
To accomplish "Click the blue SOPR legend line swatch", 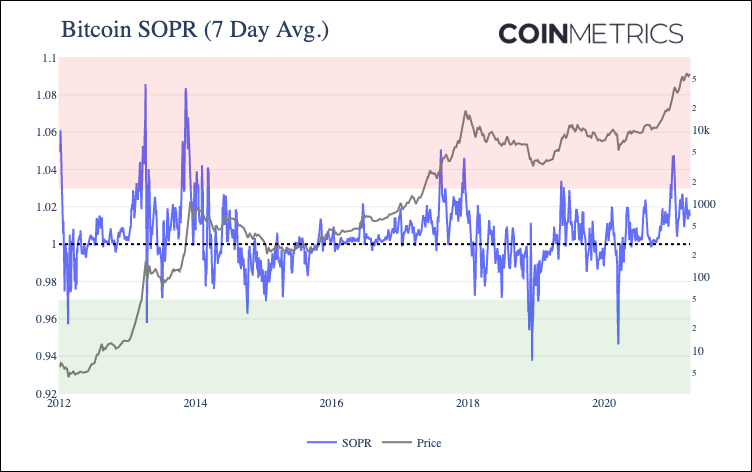I will pyautogui.click(x=322, y=442).
